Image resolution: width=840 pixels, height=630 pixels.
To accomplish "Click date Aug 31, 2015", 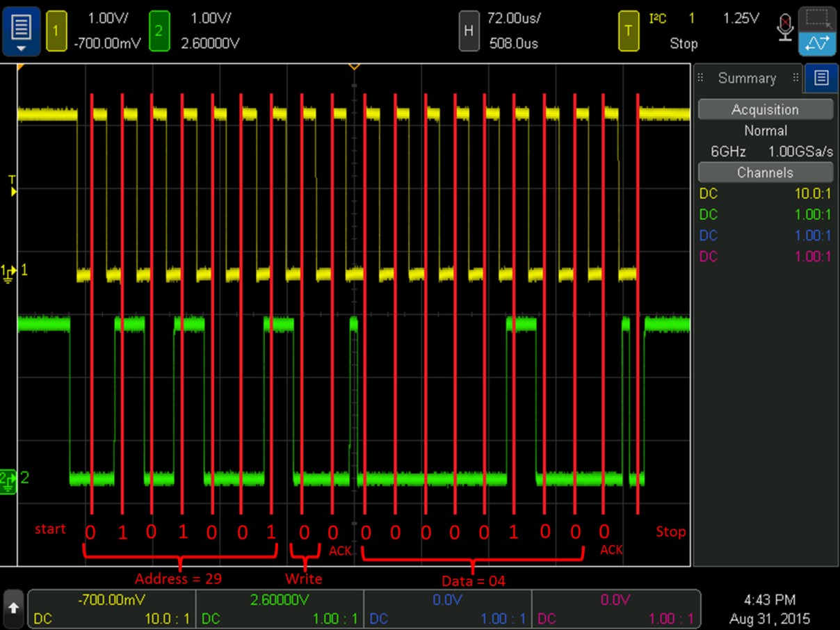I will click(769, 618).
